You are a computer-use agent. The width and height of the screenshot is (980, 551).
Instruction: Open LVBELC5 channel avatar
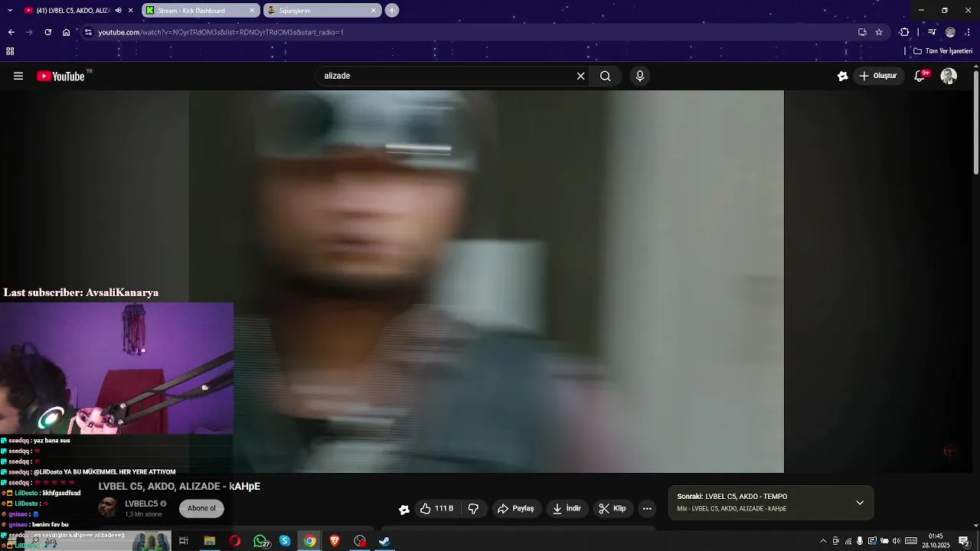[109, 508]
